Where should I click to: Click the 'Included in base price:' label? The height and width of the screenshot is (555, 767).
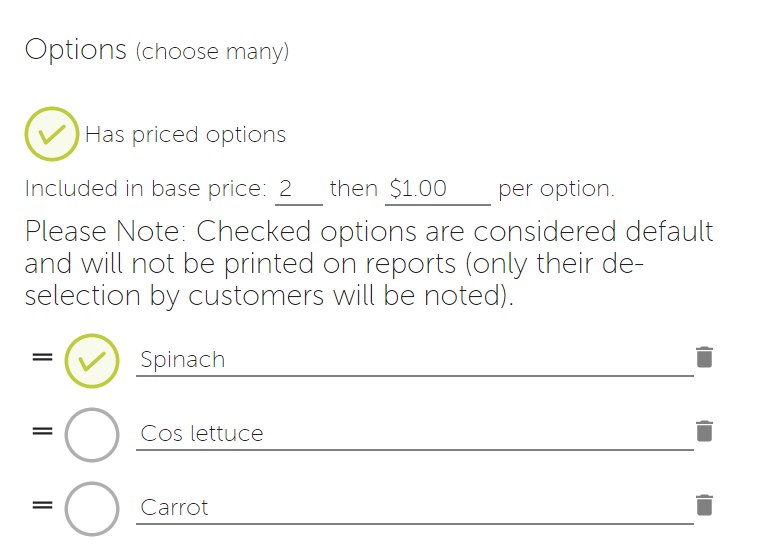click(x=146, y=189)
